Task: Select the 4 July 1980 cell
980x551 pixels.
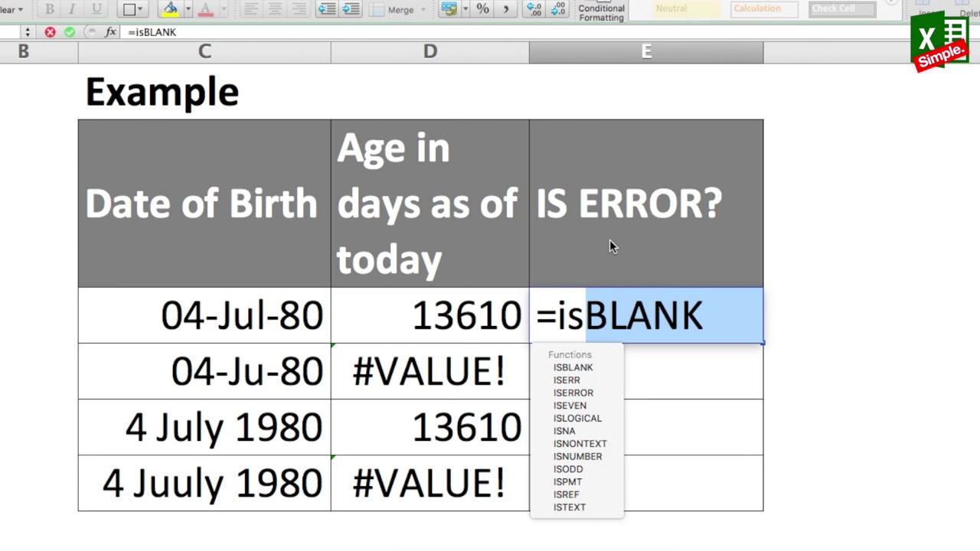Action: click(204, 427)
